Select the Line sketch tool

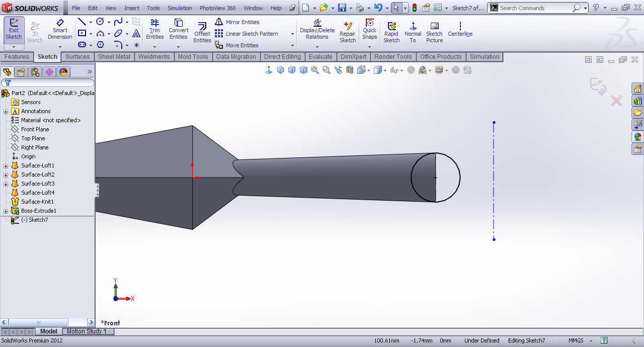82,22
